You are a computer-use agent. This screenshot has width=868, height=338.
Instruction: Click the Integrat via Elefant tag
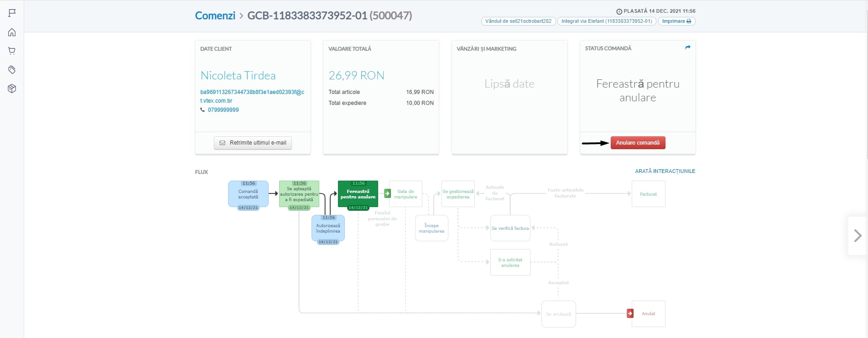coord(606,21)
